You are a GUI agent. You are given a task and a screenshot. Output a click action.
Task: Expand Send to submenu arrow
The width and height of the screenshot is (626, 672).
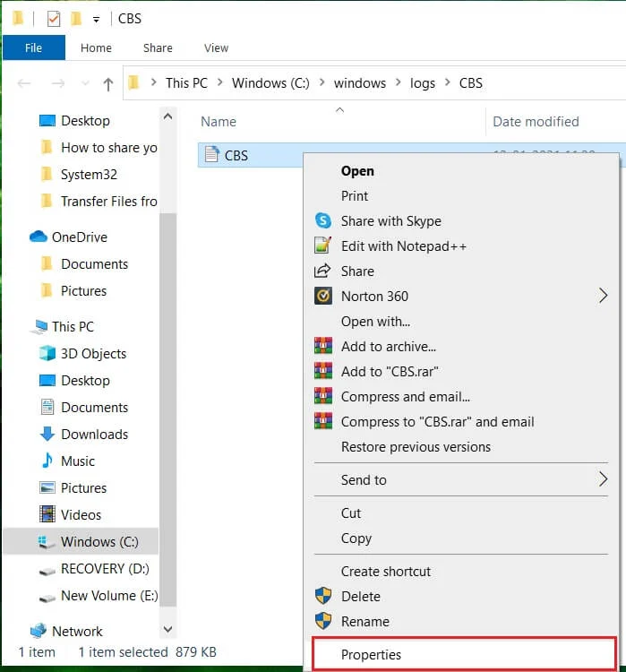(x=603, y=479)
